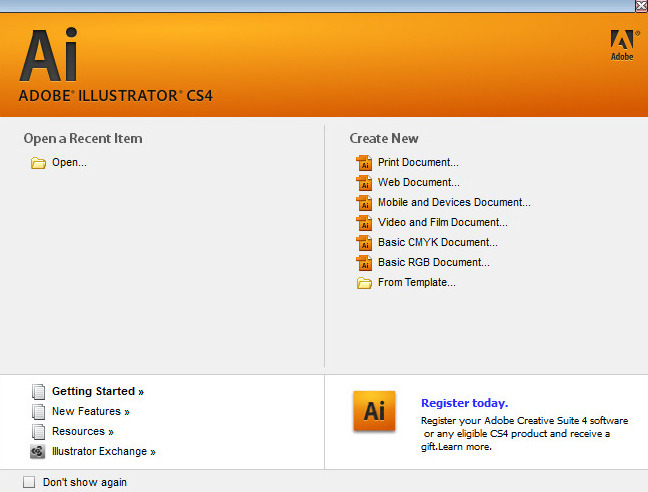Click Learn more. in the registration text

tap(465, 447)
